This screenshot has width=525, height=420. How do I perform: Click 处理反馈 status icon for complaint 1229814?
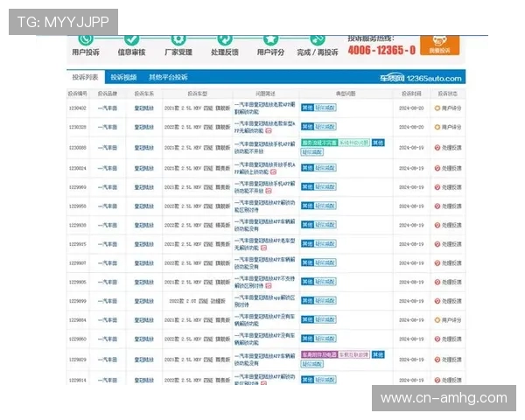pyautogui.click(x=437, y=380)
